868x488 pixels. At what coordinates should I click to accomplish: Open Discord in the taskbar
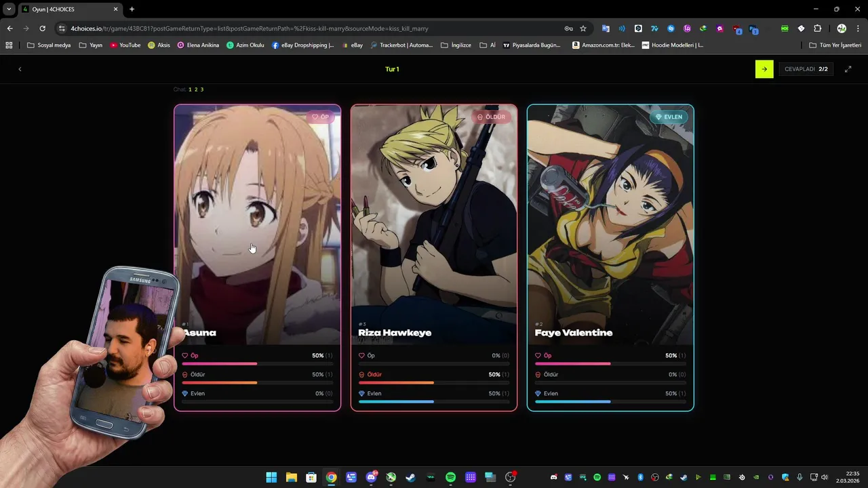[x=371, y=477]
